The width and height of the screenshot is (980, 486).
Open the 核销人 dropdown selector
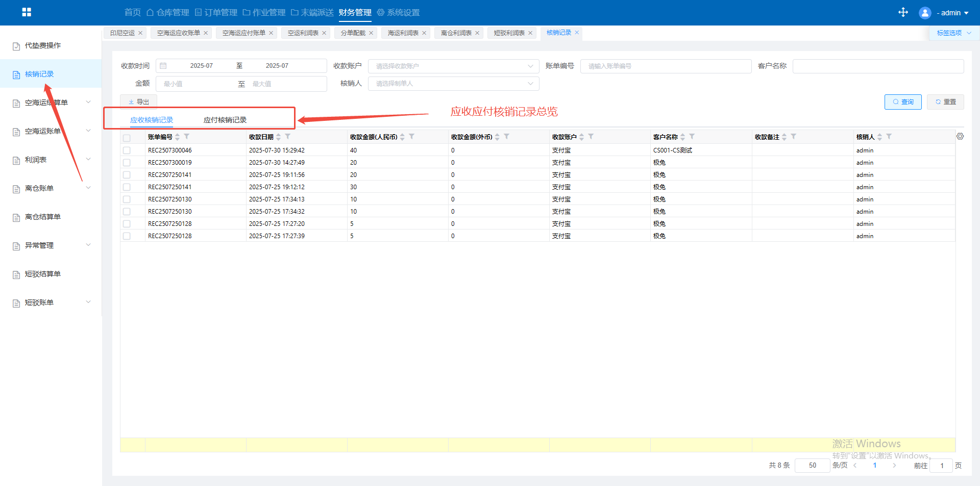coord(453,84)
